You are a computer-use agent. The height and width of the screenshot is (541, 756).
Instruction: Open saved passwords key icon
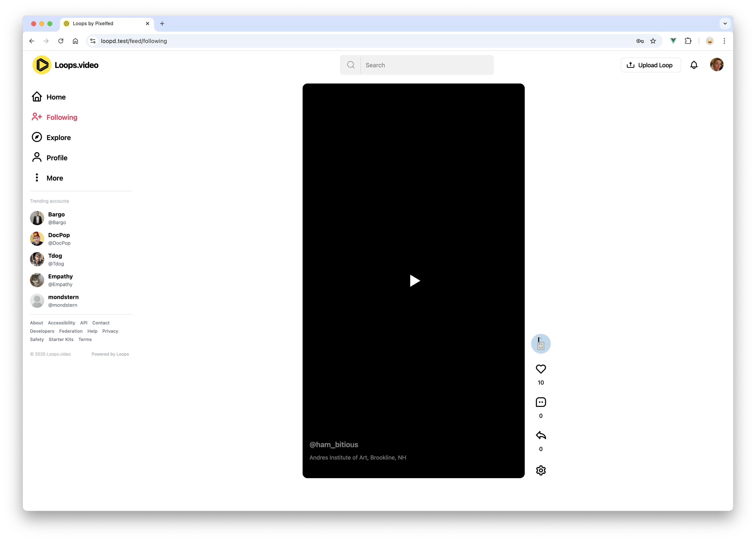point(640,41)
